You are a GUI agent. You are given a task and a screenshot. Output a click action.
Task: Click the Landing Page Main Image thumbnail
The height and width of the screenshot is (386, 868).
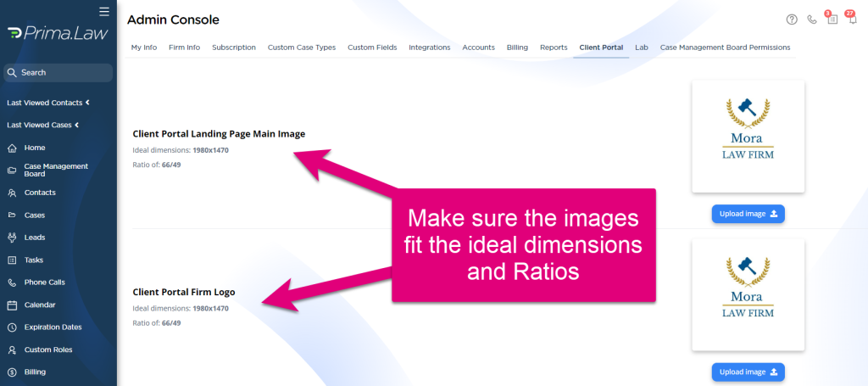point(748,137)
